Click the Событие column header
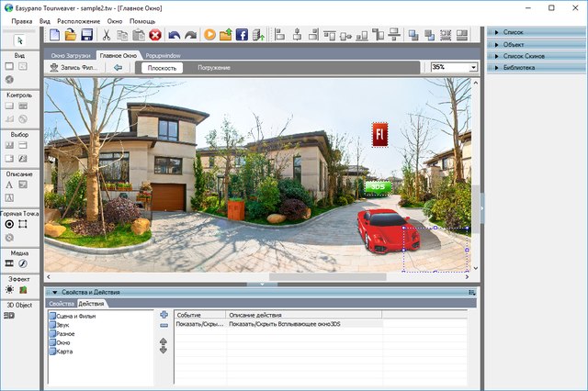The image size is (588, 391). pos(200,315)
